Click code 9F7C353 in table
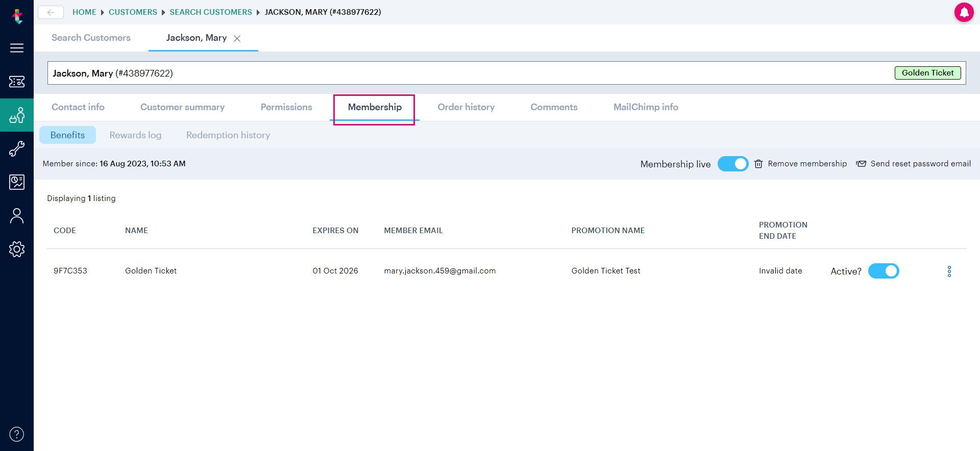Screen dimensions: 980x451 [70, 271]
